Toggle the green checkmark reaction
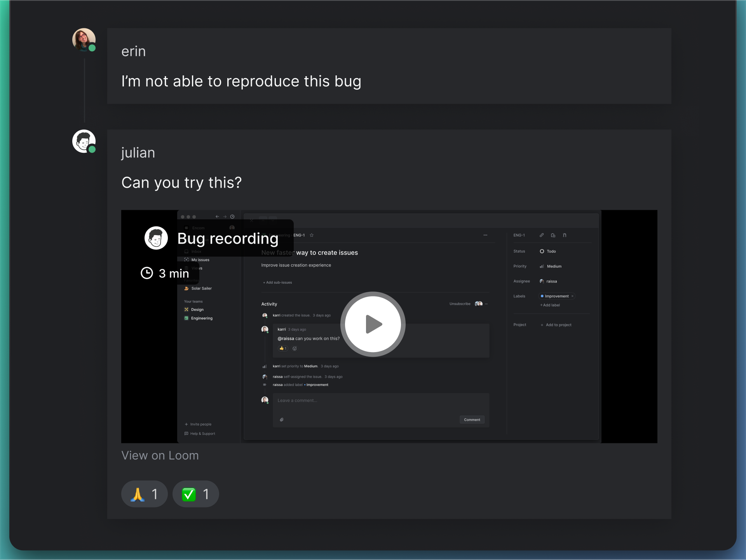 point(195,494)
